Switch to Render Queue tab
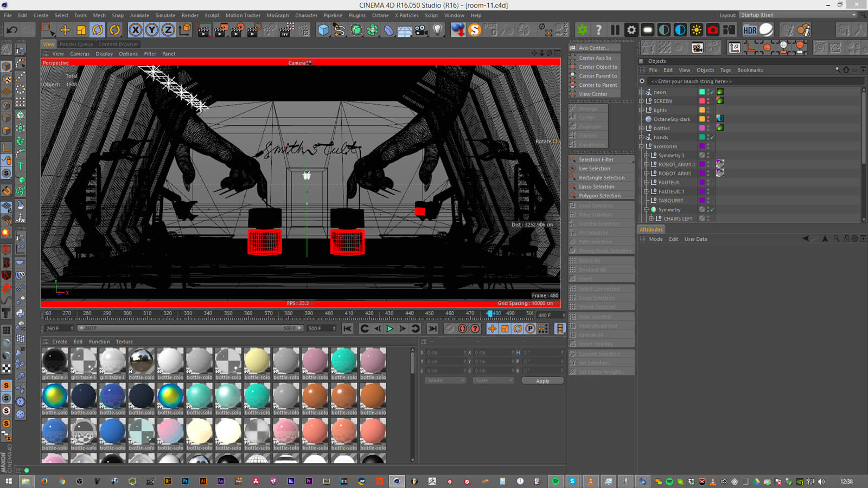 point(76,44)
